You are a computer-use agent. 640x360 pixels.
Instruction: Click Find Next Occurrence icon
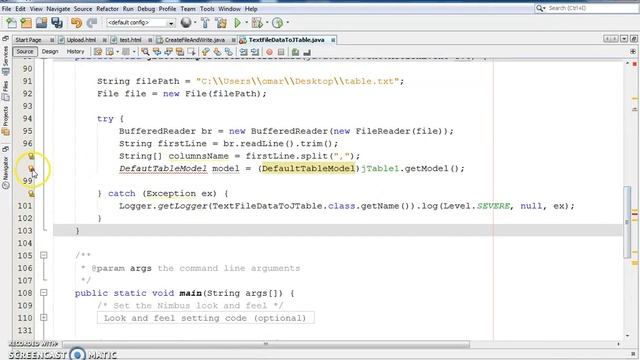click(x=168, y=52)
